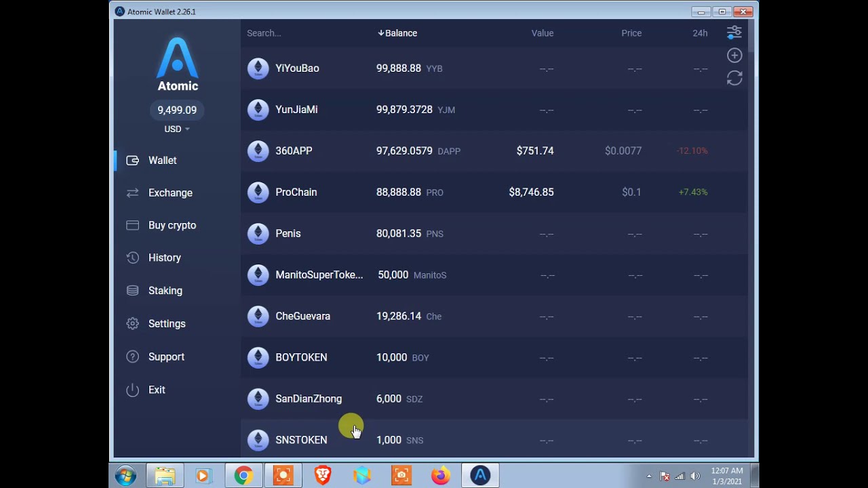
Task: Click the SNSTOKEN coin icon
Action: [x=258, y=441]
